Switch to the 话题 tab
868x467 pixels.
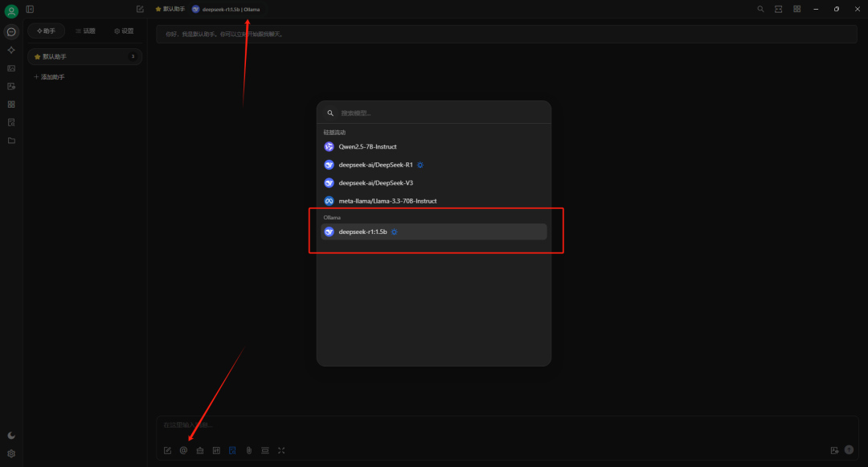tap(85, 31)
